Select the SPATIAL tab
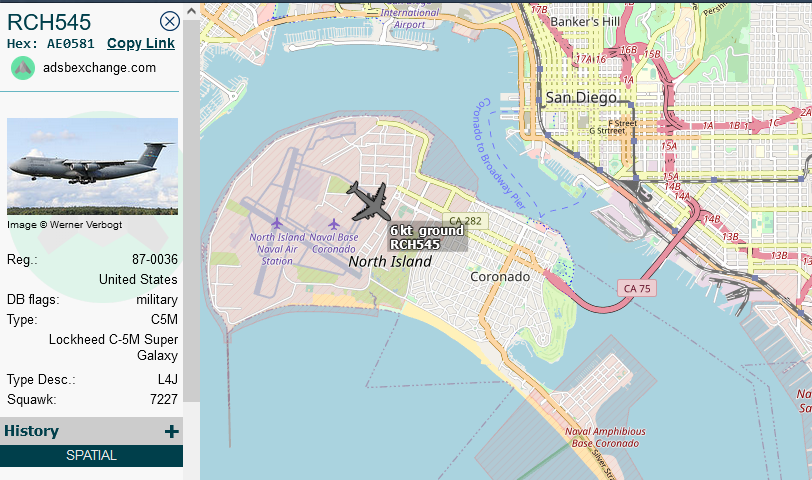812x480 pixels. coord(91,456)
